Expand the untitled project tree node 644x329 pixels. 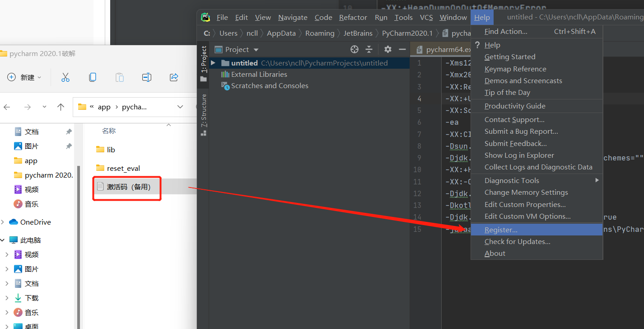(213, 63)
